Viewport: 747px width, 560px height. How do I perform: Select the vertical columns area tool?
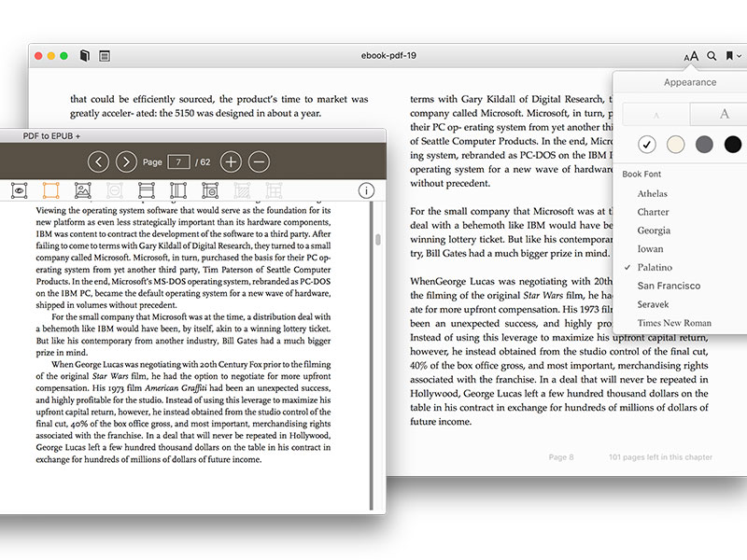click(x=178, y=190)
